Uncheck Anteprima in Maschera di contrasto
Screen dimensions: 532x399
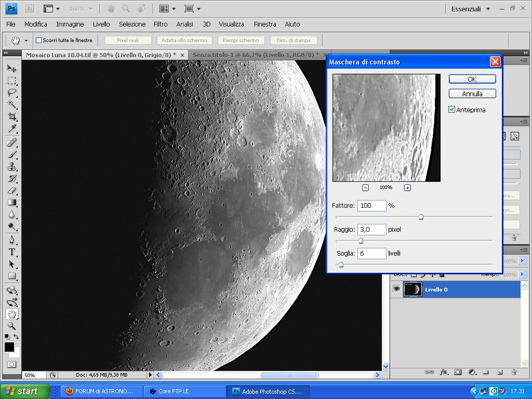coord(451,109)
